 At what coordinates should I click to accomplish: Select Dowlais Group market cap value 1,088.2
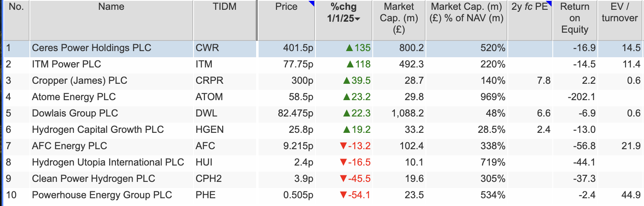pos(408,113)
